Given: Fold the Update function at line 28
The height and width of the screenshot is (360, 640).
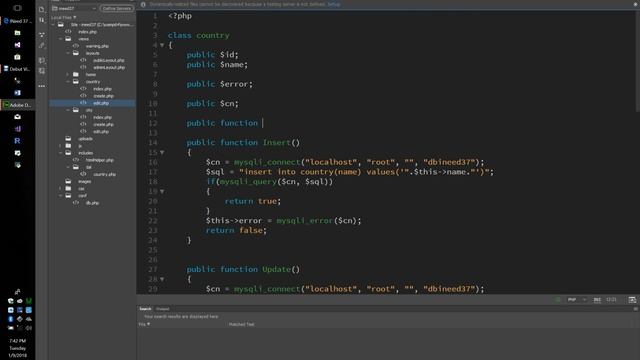Looking at the screenshot, I should (162, 279).
